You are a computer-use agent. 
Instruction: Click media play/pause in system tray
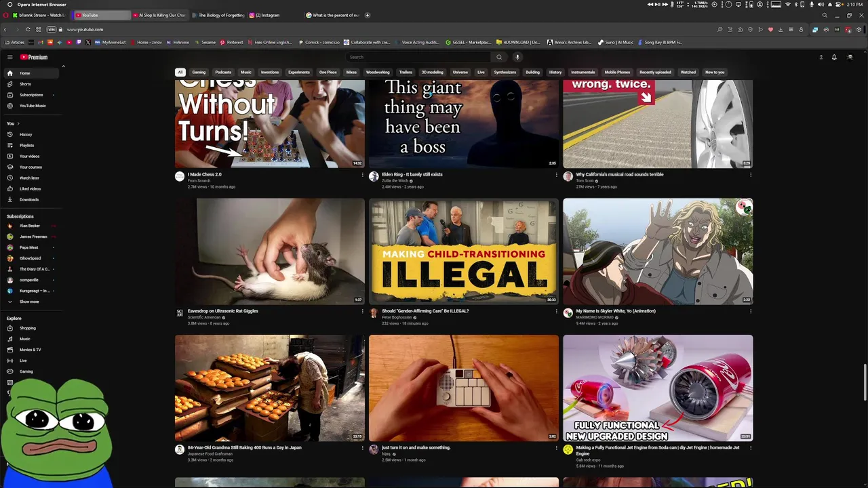tap(657, 4)
